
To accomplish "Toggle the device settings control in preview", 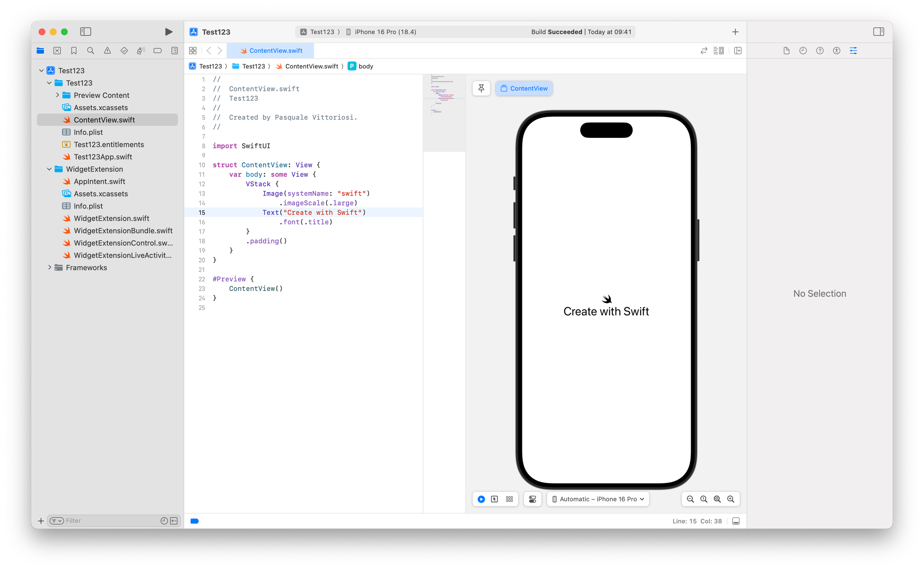I will (x=532, y=499).
